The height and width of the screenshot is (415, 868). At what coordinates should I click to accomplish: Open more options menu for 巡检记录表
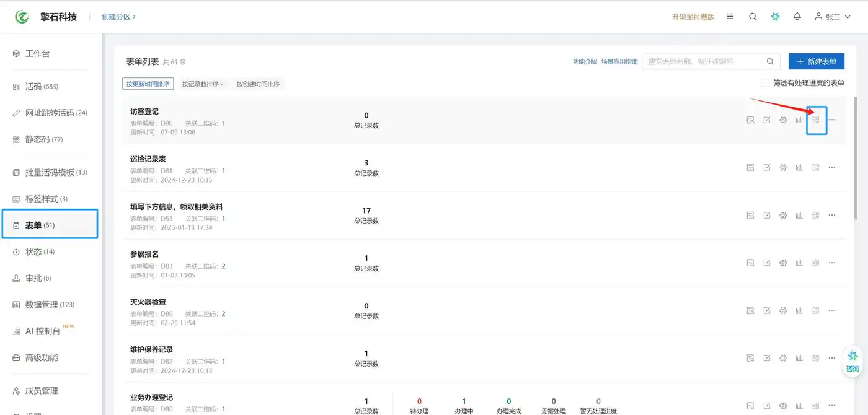[832, 167]
